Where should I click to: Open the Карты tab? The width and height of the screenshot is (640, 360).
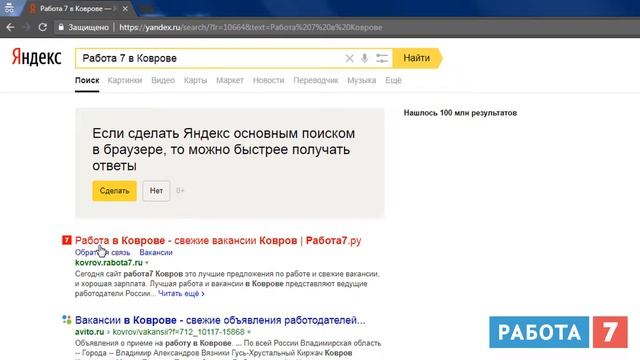coord(195,80)
